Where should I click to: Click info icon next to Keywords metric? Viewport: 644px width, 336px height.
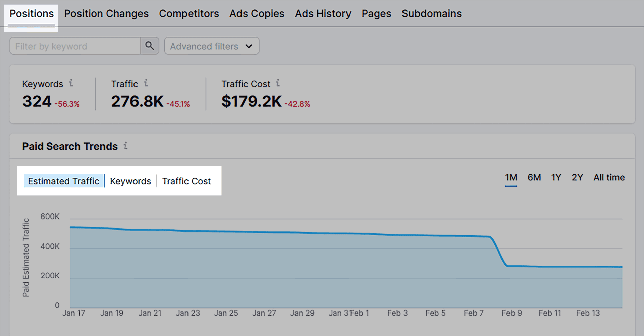pyautogui.click(x=71, y=83)
